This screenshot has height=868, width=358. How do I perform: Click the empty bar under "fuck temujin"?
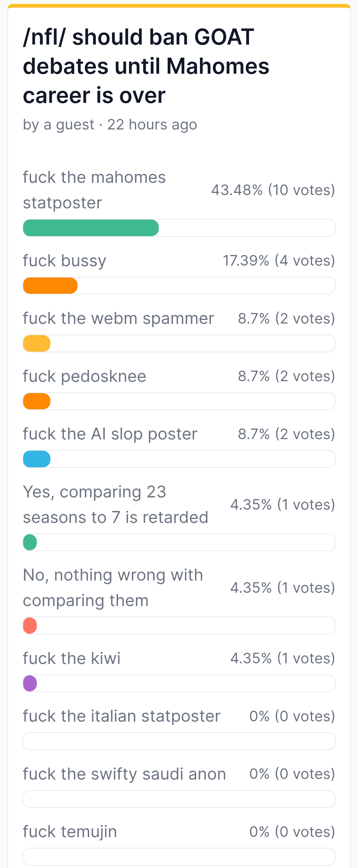pos(179,856)
